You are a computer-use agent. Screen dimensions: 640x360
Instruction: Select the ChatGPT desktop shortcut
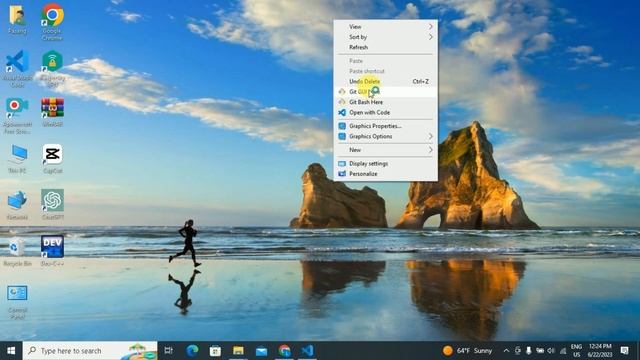click(x=52, y=205)
